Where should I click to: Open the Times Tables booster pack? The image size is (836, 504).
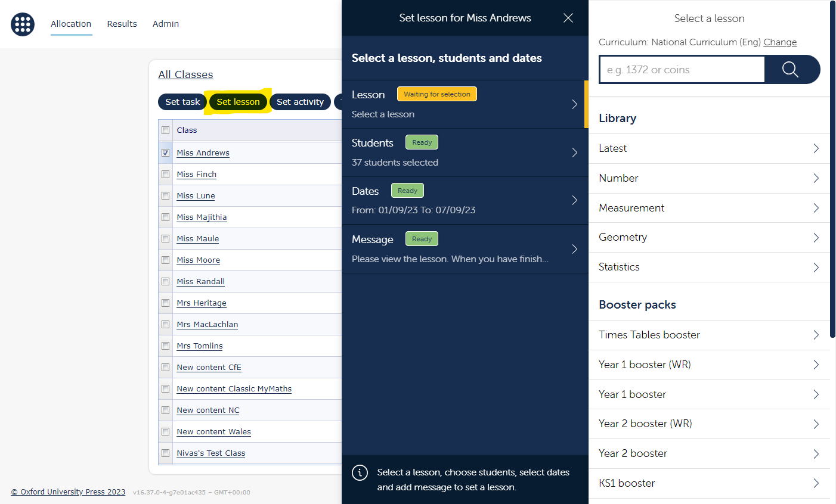(x=709, y=335)
